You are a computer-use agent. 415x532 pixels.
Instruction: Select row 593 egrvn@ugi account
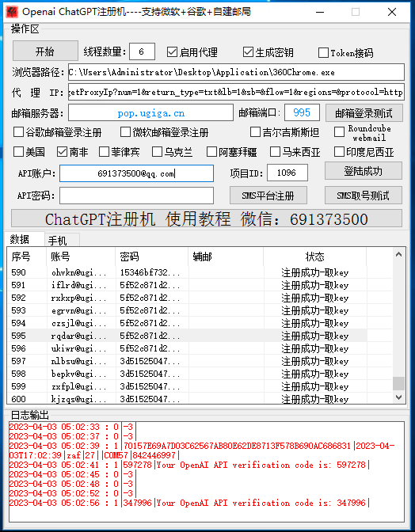pos(200,310)
